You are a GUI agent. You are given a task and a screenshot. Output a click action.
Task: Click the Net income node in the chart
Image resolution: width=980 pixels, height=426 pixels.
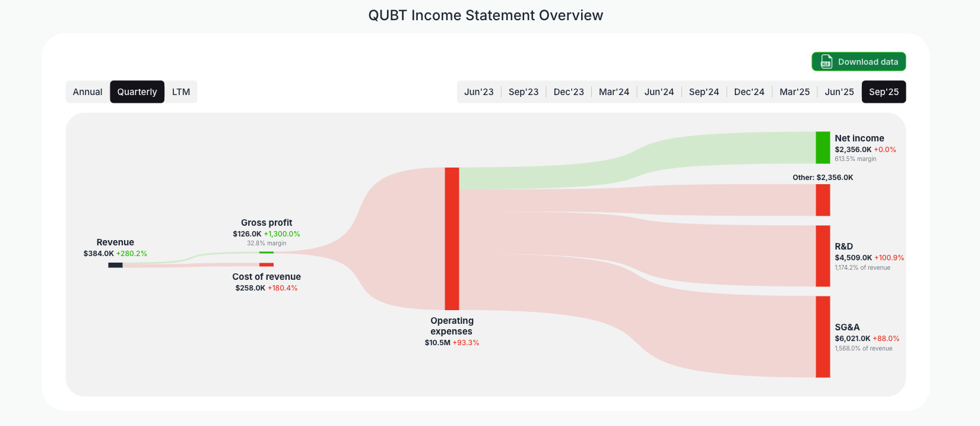point(822,147)
